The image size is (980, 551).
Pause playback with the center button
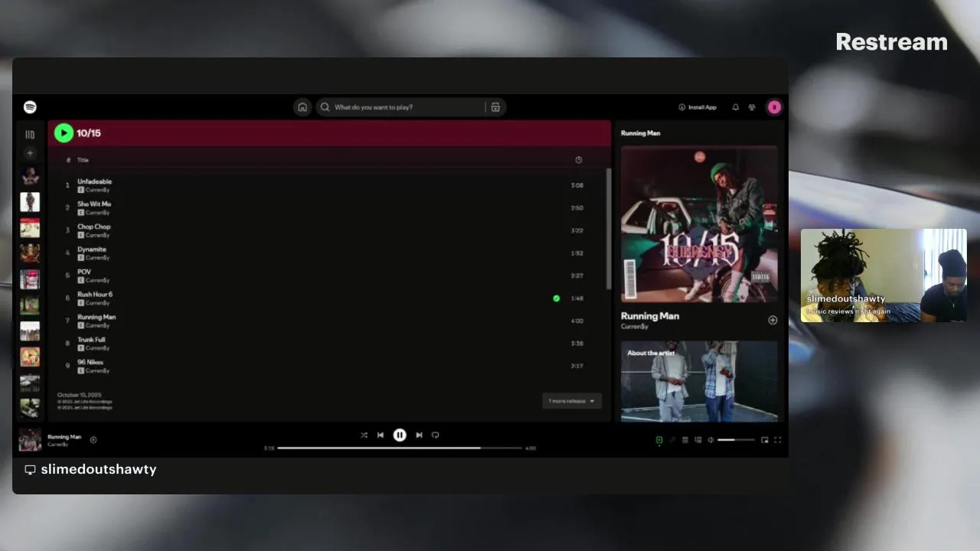coord(400,435)
